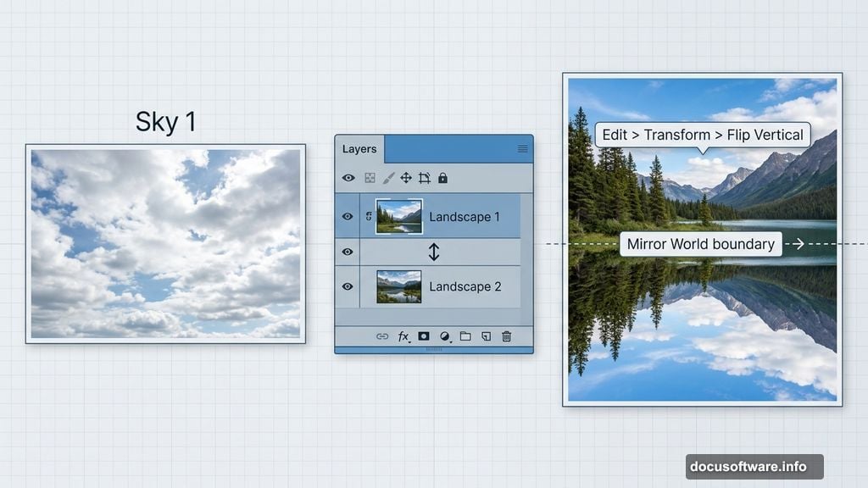This screenshot has width=868, height=488.
Task: Click the Edit Transform Flip Vertical callout
Action: [701, 135]
